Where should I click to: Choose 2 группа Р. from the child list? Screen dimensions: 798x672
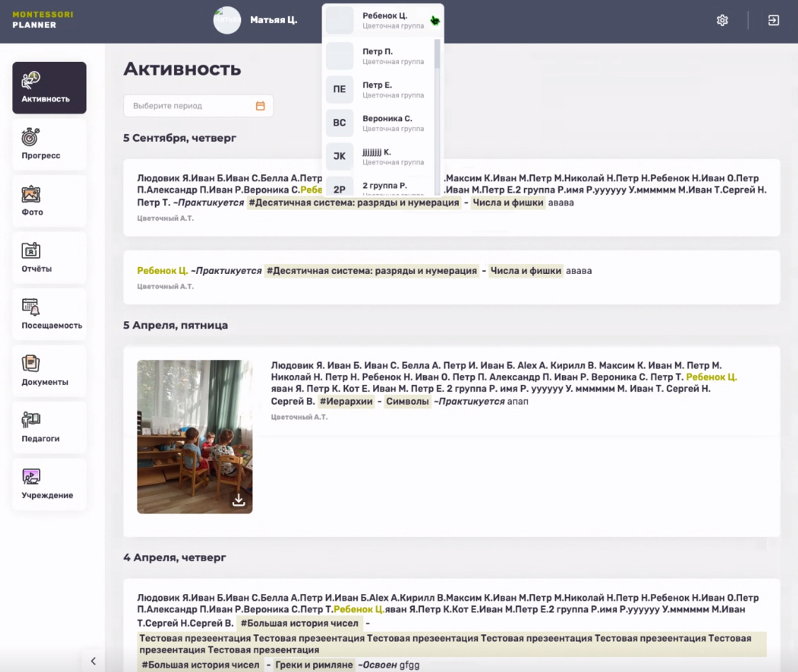pos(379,186)
